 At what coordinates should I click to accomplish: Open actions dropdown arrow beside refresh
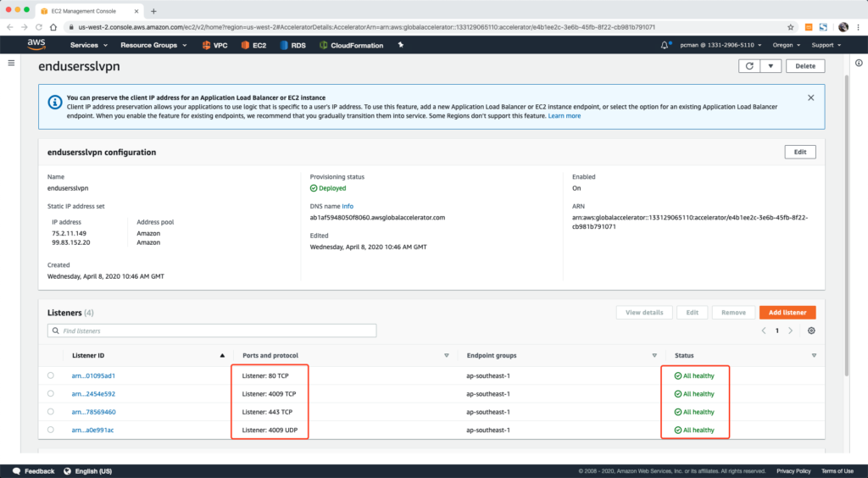[770, 66]
